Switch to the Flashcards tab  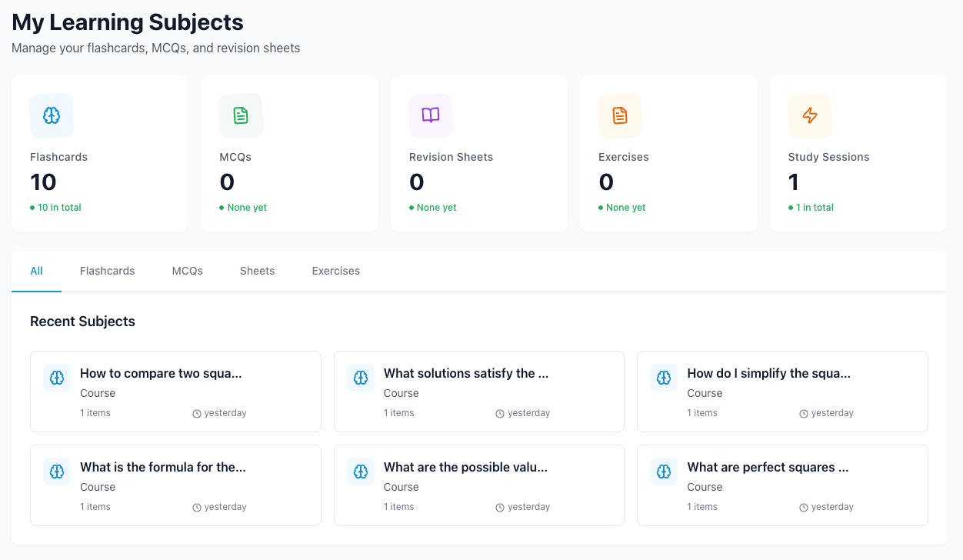[107, 271]
